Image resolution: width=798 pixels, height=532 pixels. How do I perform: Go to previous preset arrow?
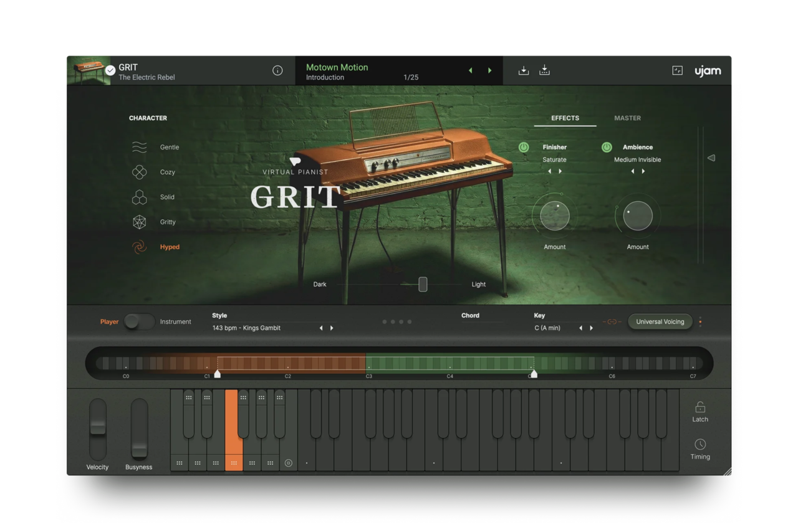coord(471,71)
